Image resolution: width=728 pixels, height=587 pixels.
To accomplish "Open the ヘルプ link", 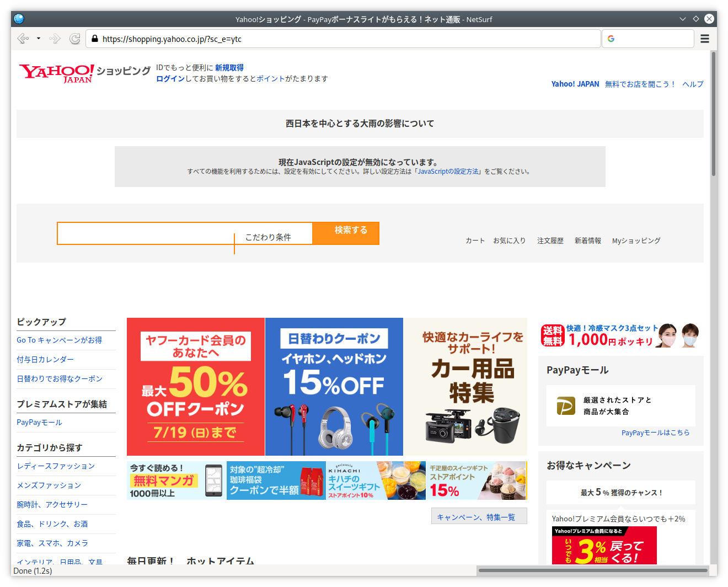I will point(693,84).
